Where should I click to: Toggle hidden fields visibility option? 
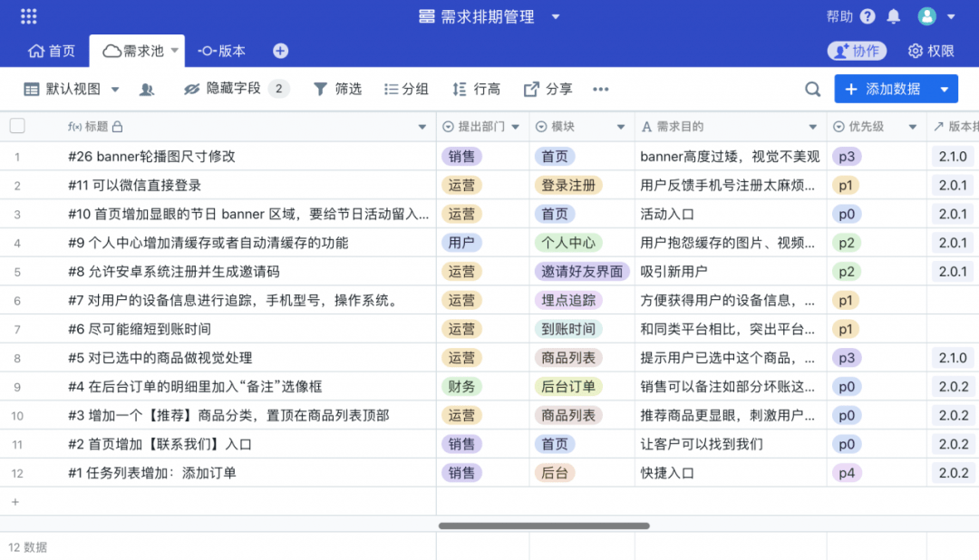coord(234,89)
